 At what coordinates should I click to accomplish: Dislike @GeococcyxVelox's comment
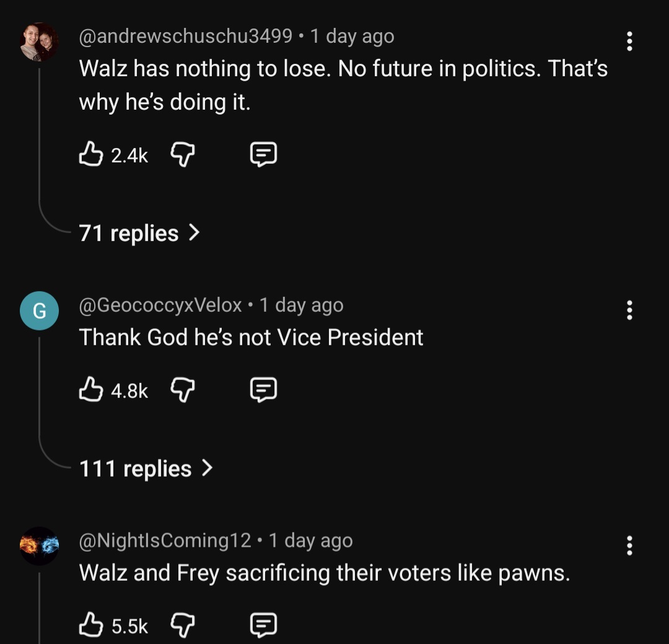182,390
